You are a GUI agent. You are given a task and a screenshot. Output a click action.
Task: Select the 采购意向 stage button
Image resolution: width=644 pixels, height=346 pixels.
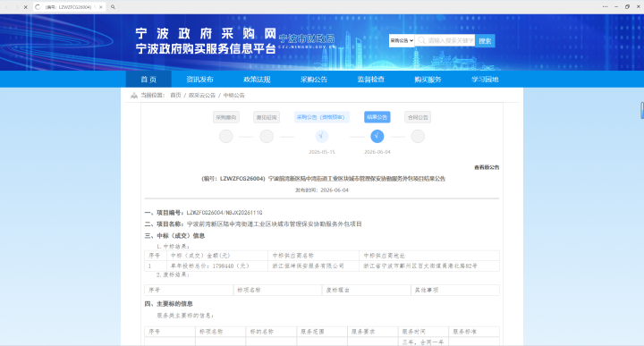pos(226,117)
